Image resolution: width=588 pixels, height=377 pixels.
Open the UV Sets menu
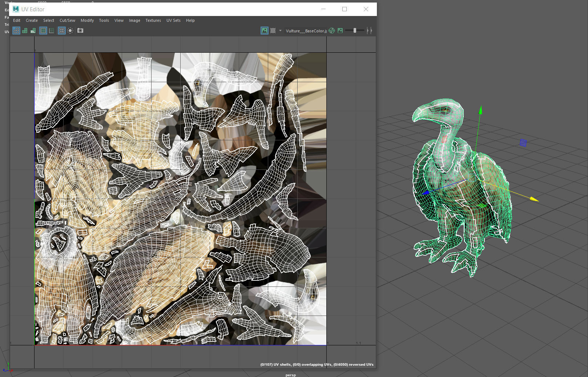[x=173, y=20]
